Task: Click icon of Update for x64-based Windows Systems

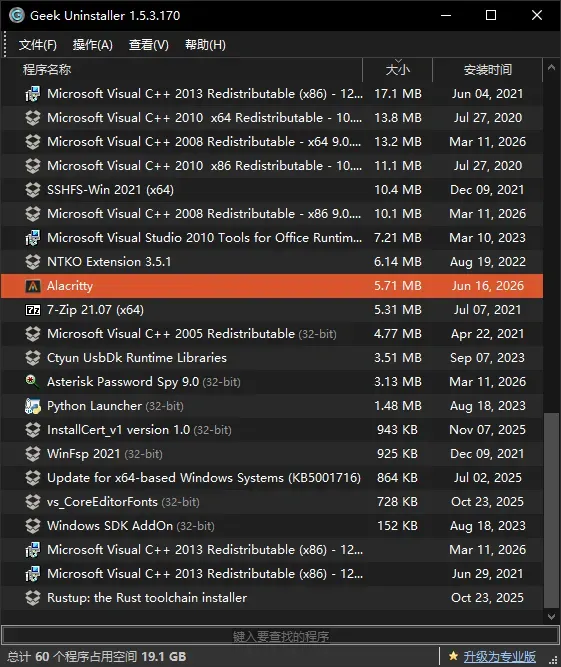Action: [x=33, y=478]
